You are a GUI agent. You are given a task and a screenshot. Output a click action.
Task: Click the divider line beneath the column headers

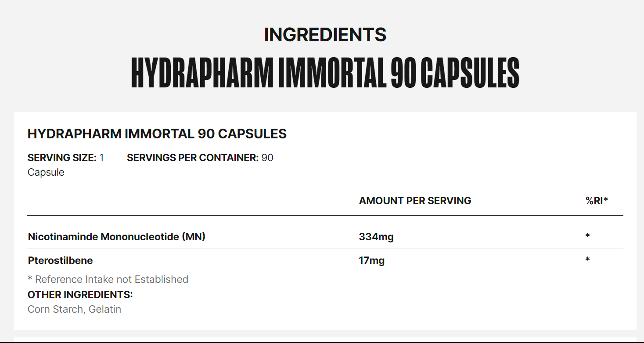point(325,216)
